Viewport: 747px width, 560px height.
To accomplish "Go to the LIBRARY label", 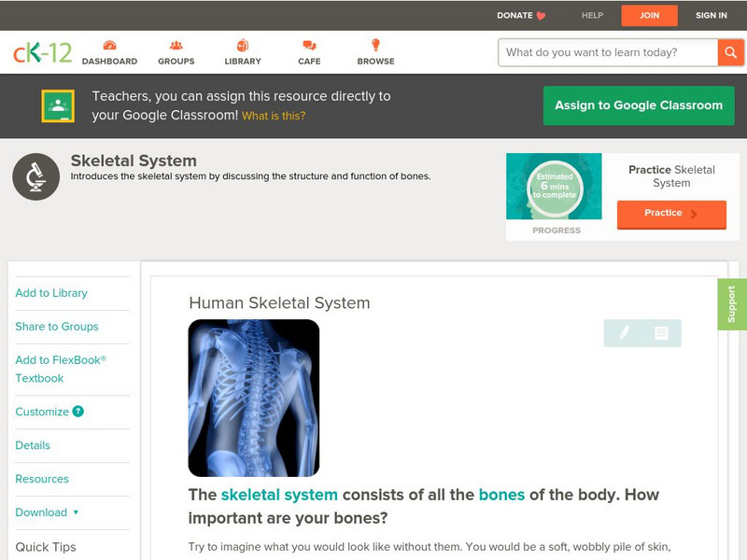I will [243, 62].
